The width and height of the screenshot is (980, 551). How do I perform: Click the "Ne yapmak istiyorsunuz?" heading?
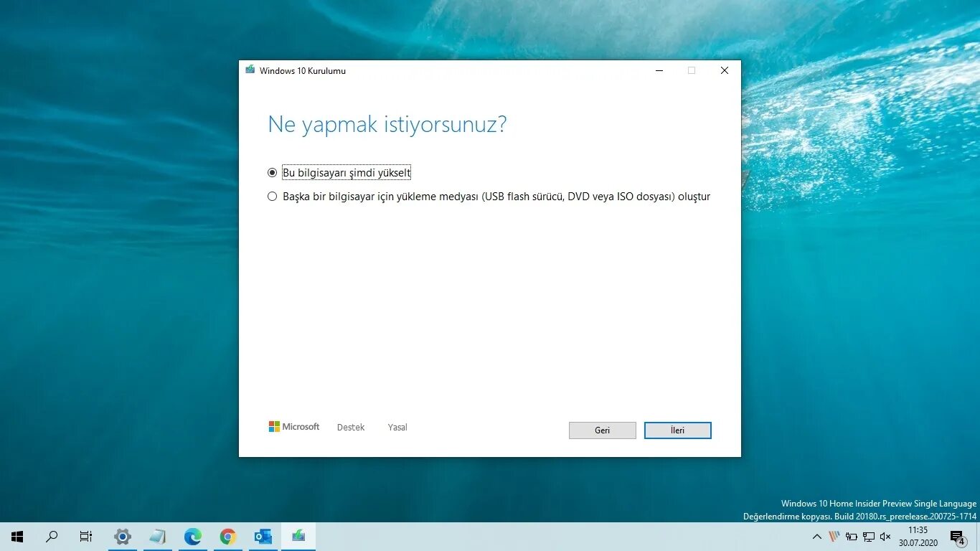[x=387, y=125]
